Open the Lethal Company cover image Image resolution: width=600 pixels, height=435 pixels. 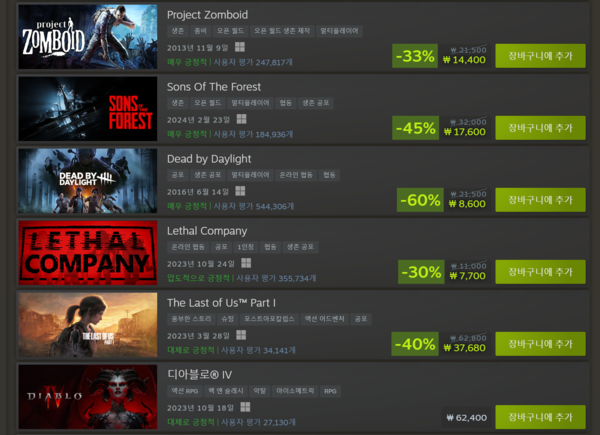(88, 253)
